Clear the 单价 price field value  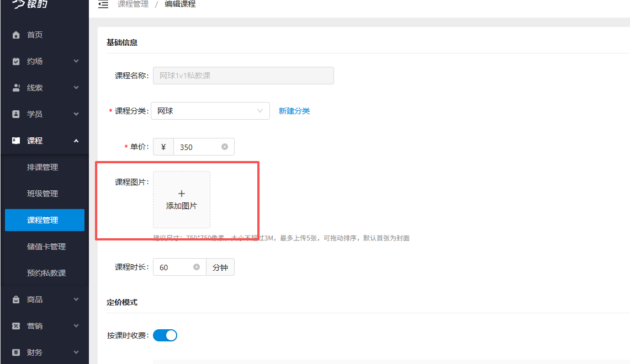tap(224, 146)
